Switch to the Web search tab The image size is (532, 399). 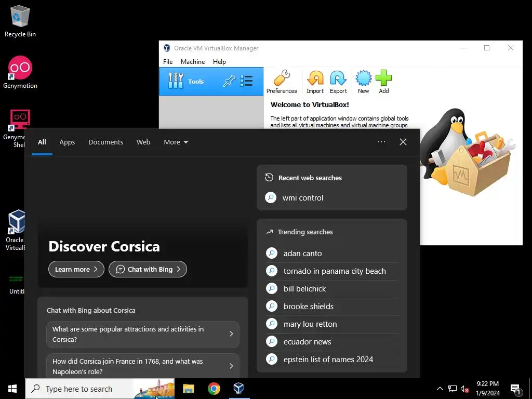tap(143, 142)
